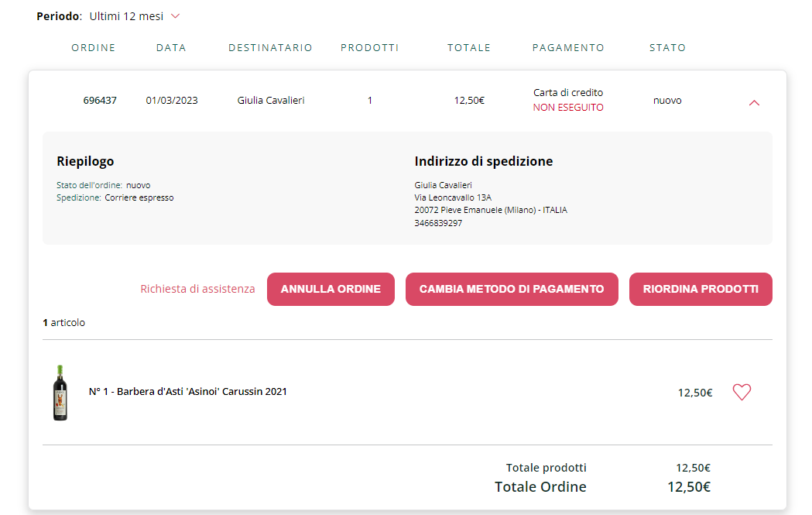Click CAMBIA METODO DI PAGAMENTO button
812x515 pixels.
[512, 289]
